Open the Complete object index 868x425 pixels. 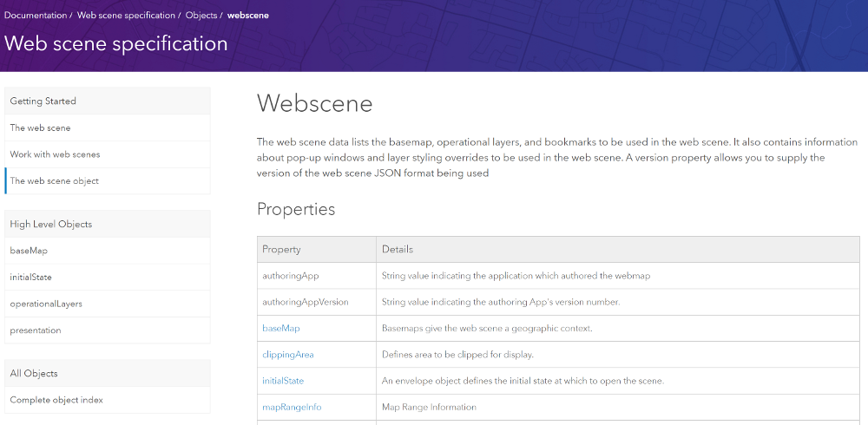coord(56,400)
